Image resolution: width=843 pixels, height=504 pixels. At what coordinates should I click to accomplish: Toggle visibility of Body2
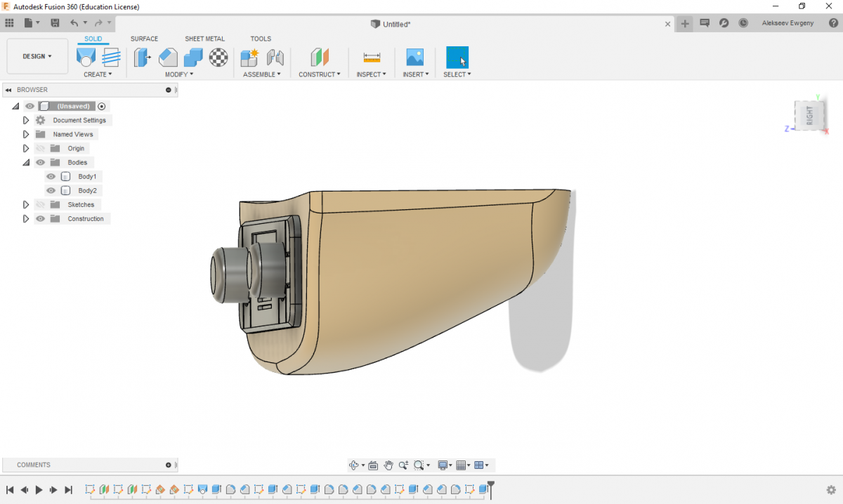click(x=51, y=190)
